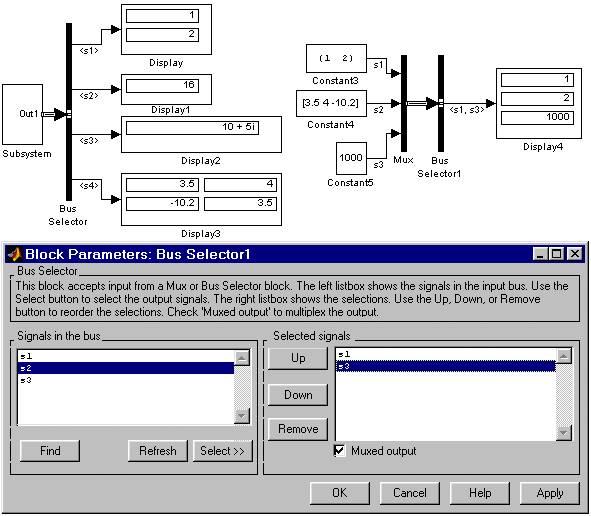Click the Display3 block with four values

[x=201, y=199]
